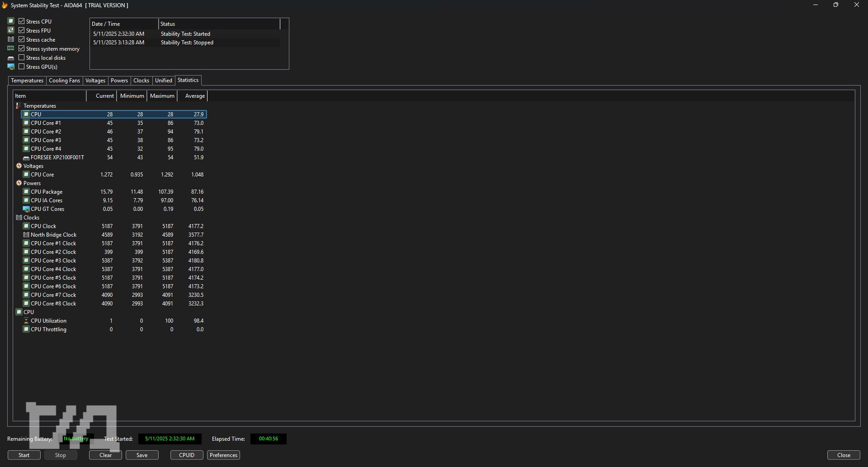Click the Stress GPU(s) monitor icon
868x467 pixels.
[11, 67]
